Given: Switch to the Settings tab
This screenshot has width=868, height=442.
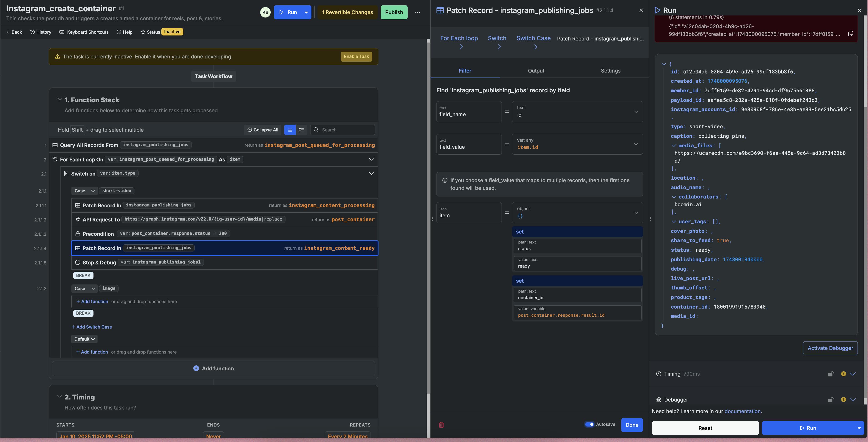Looking at the screenshot, I should click(x=610, y=71).
